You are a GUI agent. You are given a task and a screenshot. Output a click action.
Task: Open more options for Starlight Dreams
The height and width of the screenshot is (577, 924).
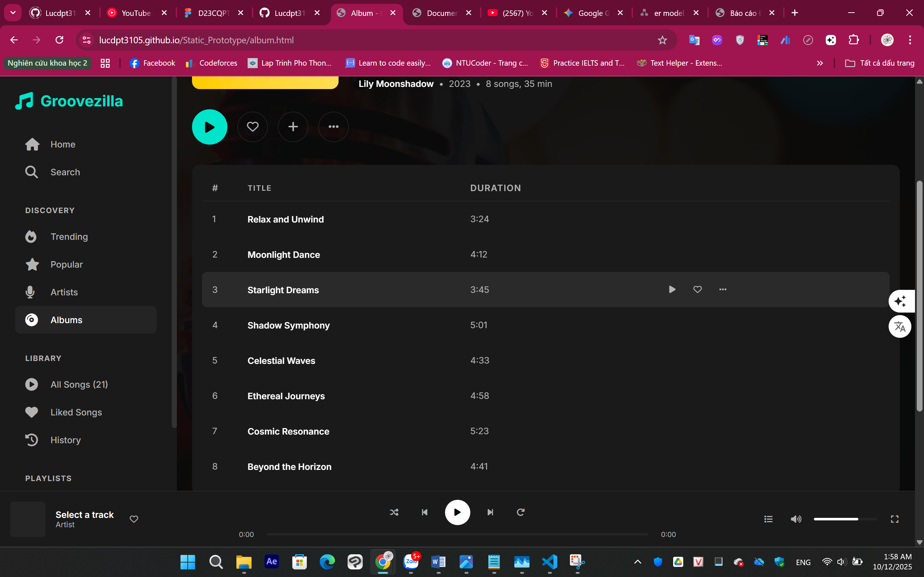[x=722, y=290]
